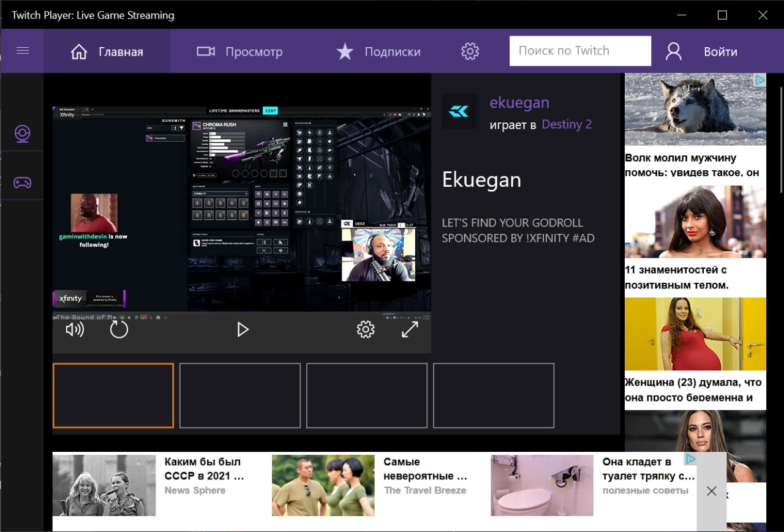Open the Просмотр browse tab

[239, 51]
